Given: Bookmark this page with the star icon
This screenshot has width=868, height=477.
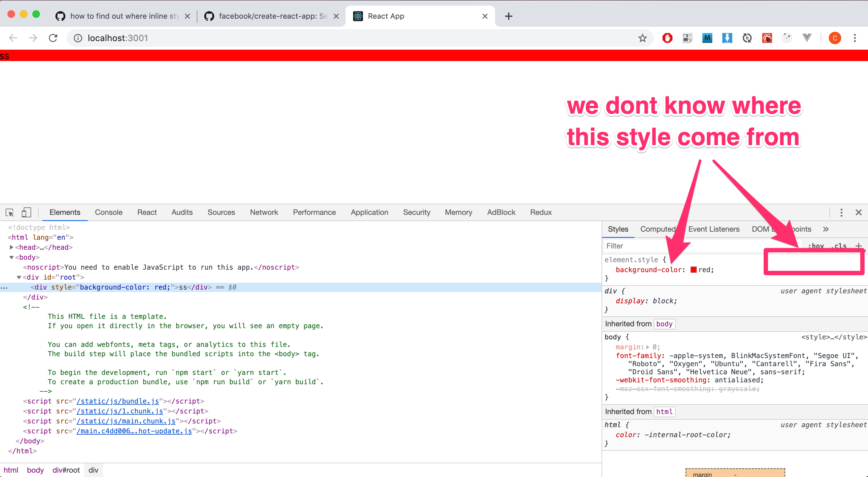Looking at the screenshot, I should coord(642,38).
